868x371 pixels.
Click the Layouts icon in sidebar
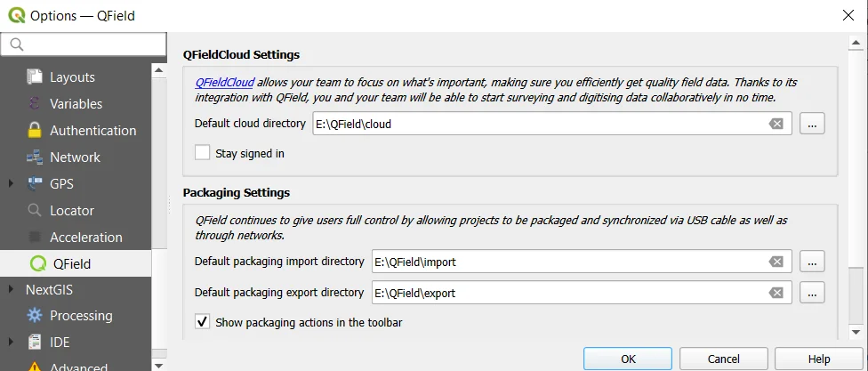click(x=35, y=77)
